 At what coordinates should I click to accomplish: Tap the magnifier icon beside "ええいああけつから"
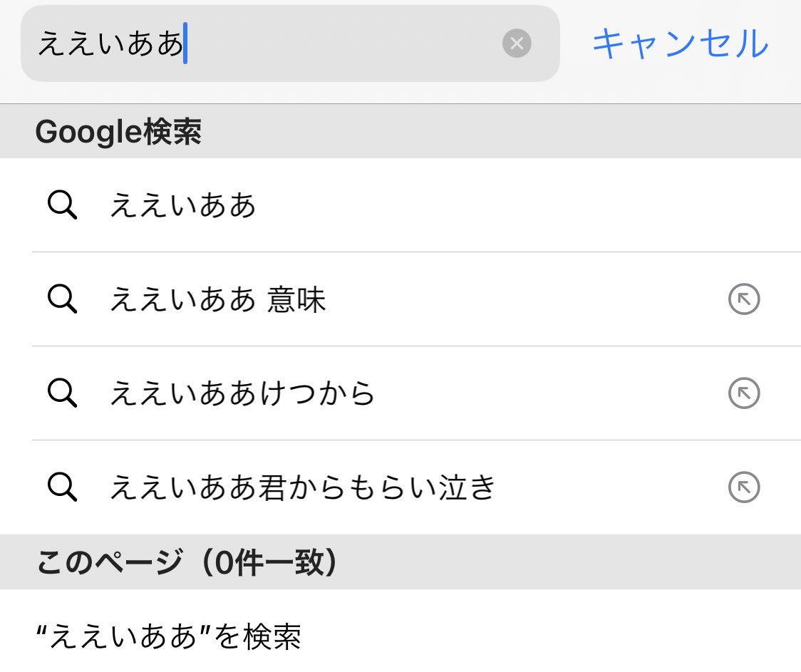[63, 393]
